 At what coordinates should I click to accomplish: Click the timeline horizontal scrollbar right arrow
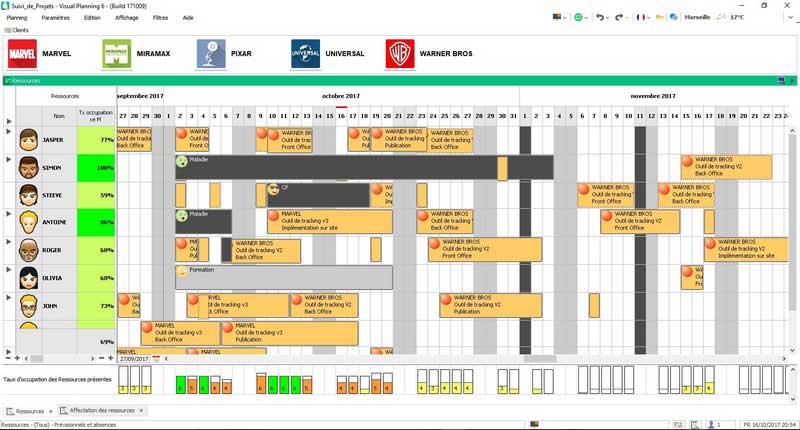pos(784,359)
